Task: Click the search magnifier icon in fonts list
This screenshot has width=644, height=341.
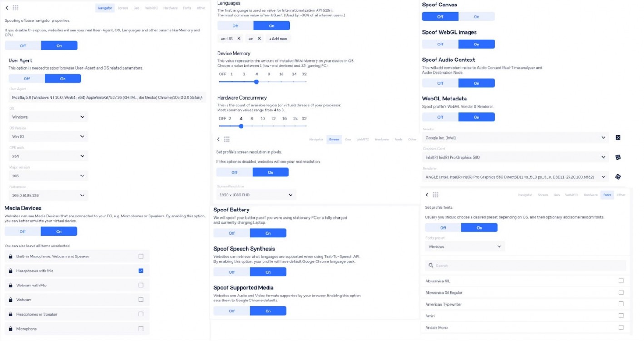Action: click(431, 266)
